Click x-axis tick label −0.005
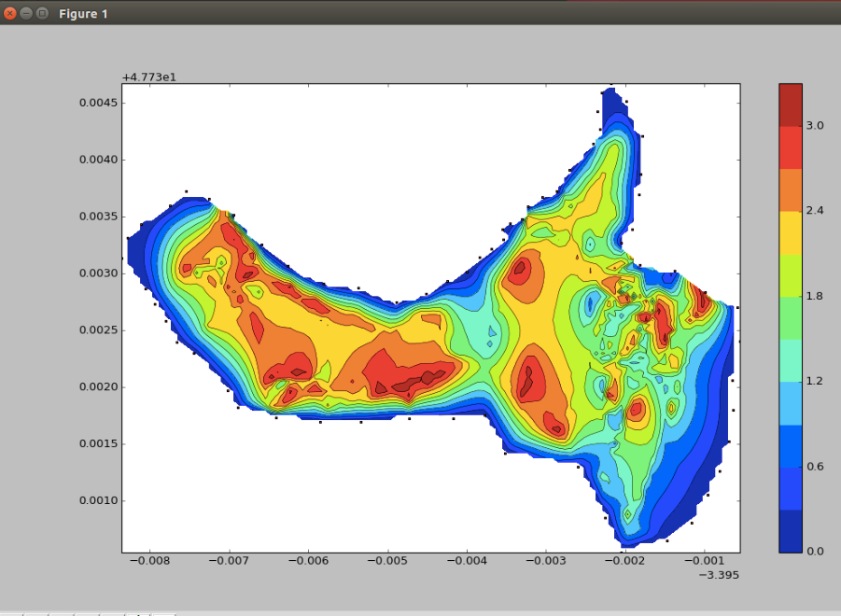Viewport: 841px width, 616px height. (x=387, y=561)
